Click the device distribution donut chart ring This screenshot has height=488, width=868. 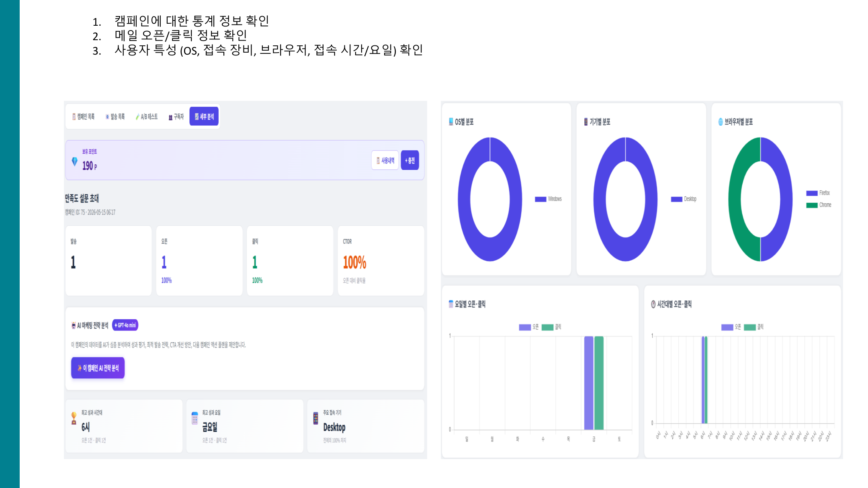(x=599, y=199)
